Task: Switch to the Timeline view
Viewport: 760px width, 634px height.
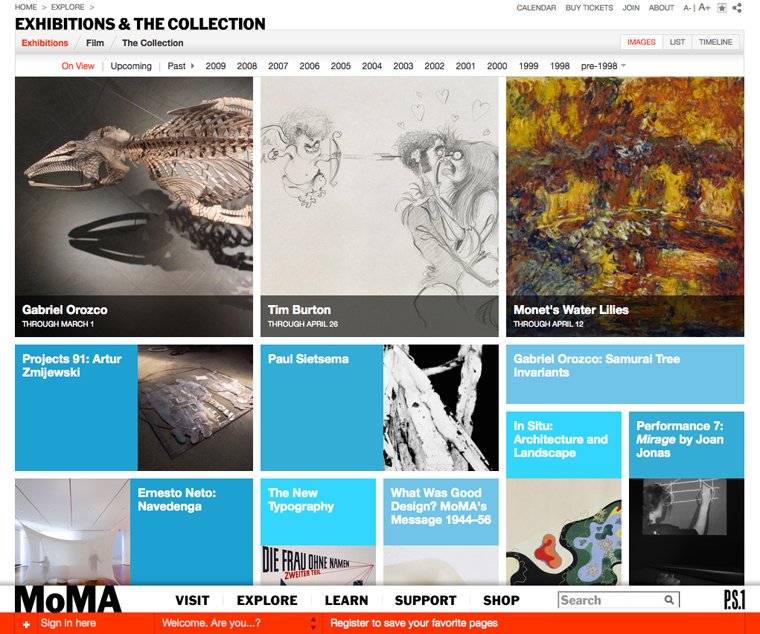Action: coord(715,42)
